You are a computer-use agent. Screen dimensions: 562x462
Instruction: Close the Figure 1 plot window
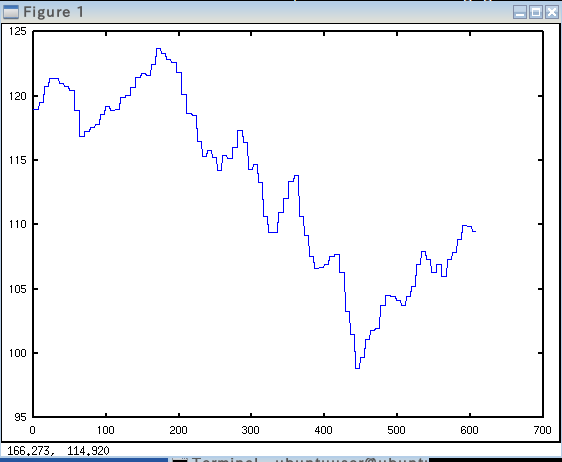tap(552, 12)
